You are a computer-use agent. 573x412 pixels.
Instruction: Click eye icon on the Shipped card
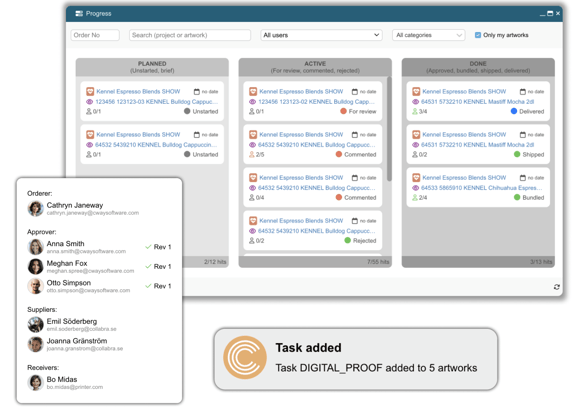click(x=415, y=145)
